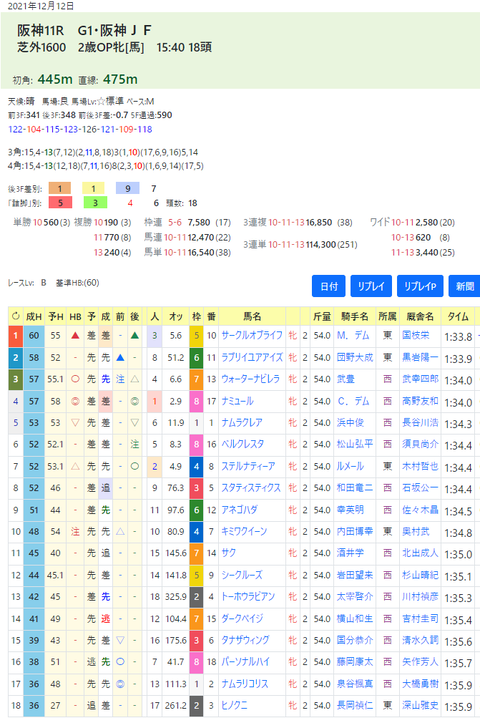Open horse link ナムラクレア

click(242, 422)
